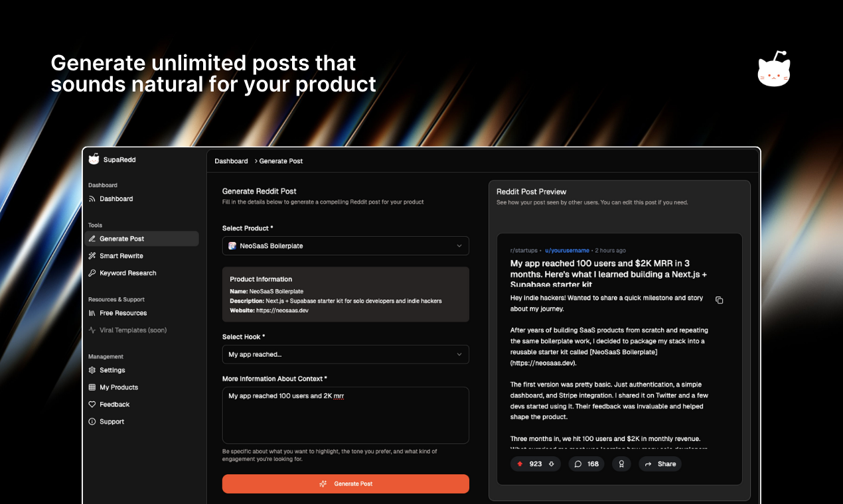This screenshot has height=504, width=843.
Task: Click the white cat mascot icon
Action: [774, 70]
